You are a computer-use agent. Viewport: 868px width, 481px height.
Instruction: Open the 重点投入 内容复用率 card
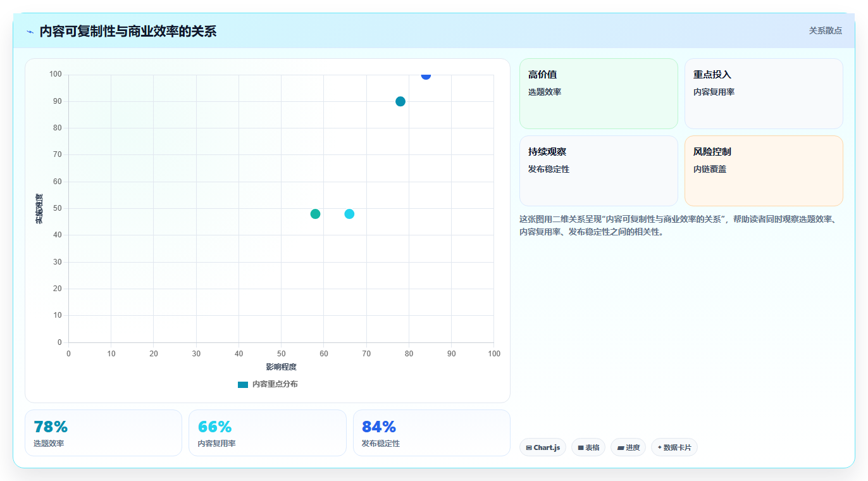(764, 94)
